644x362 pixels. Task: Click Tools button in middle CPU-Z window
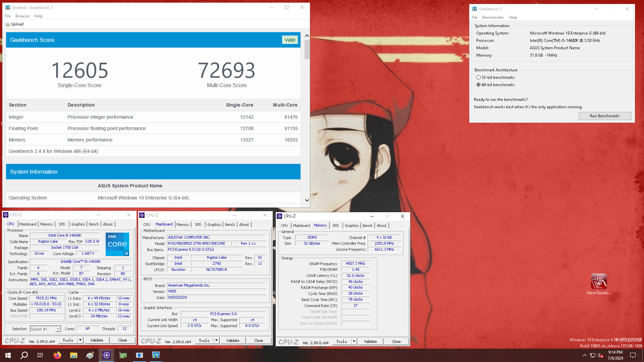pyautogui.click(x=204, y=341)
